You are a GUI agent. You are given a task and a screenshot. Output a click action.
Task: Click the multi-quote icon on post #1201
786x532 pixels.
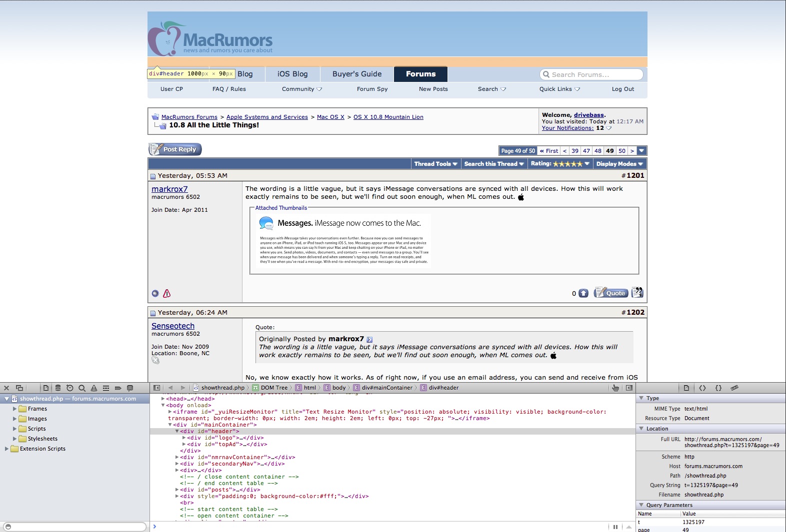click(637, 293)
